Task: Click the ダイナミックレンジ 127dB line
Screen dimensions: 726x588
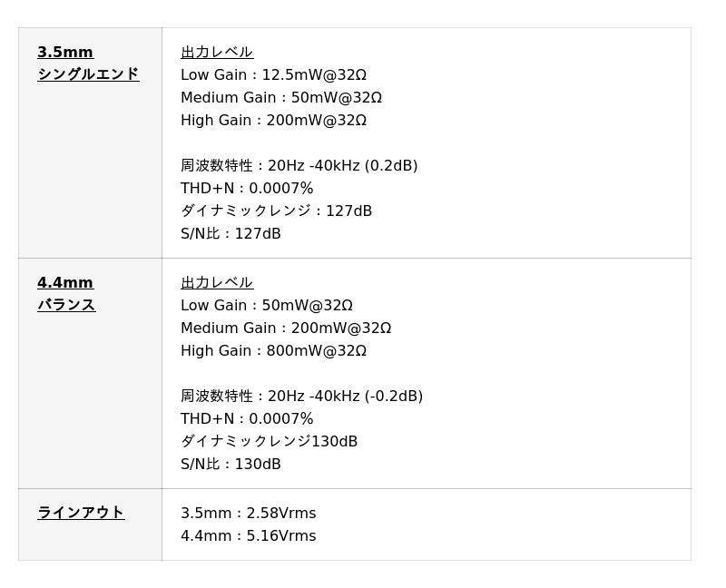Action: tap(276, 211)
